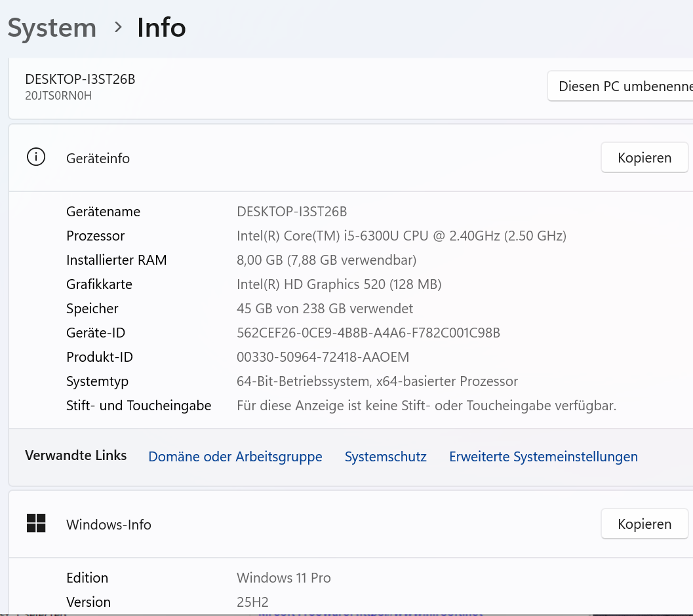Click the Geräteinfo info circle icon
The image size is (693, 616).
(x=36, y=157)
